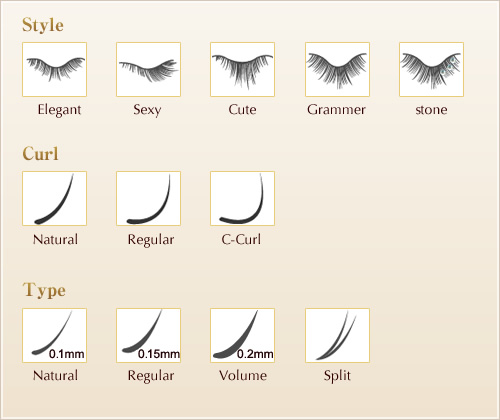Select the Natural curl lash icon

click(54, 199)
